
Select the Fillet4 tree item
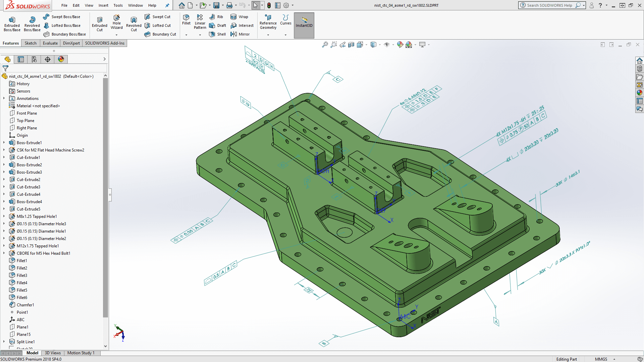22,283
